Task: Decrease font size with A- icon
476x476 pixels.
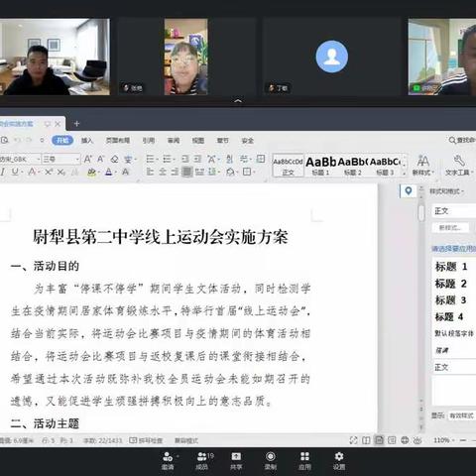Action: [100, 159]
